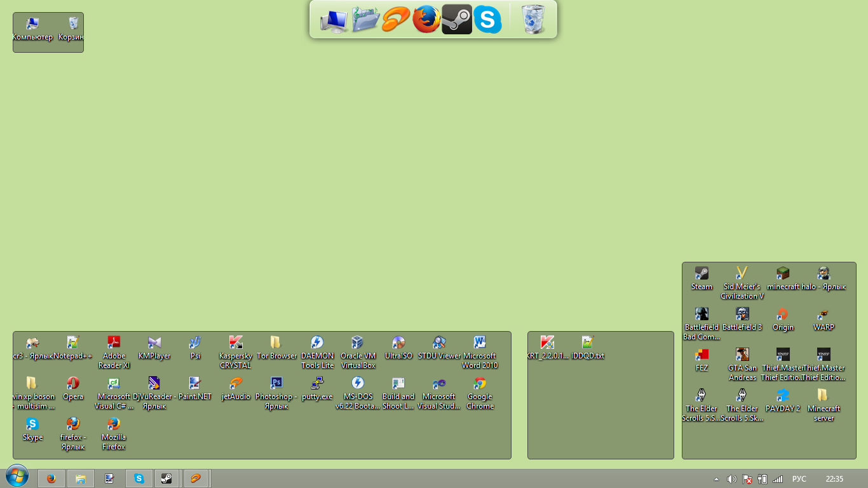The width and height of the screenshot is (868, 488).
Task: Launch Firefox from the top dock
Action: (426, 19)
